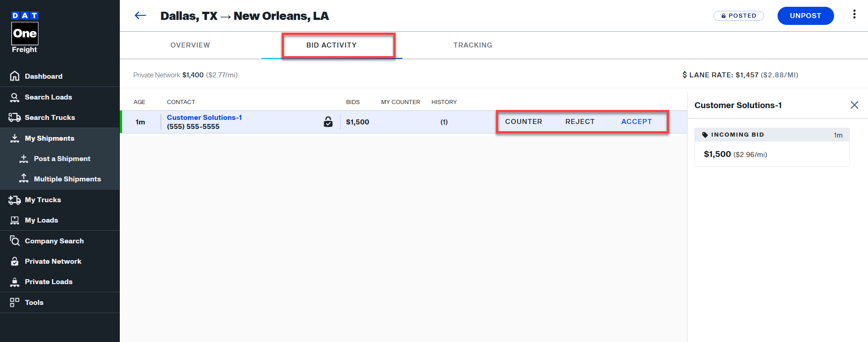
Task: Click the Post a Shipment icon
Action: tap(24, 159)
